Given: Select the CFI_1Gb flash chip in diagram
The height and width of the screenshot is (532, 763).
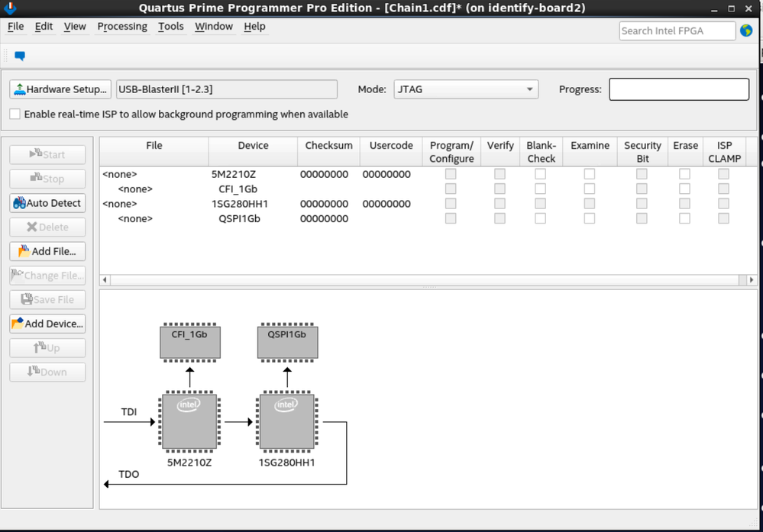Looking at the screenshot, I should tap(189, 342).
